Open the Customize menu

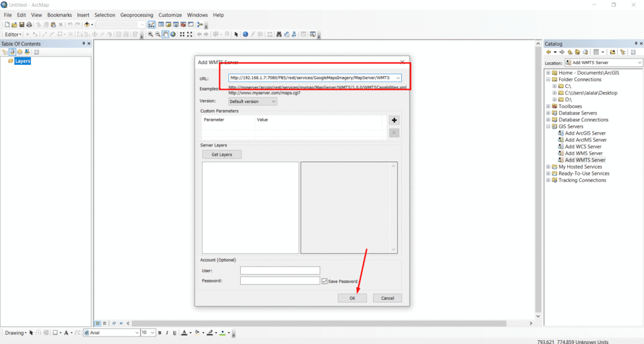[170, 15]
